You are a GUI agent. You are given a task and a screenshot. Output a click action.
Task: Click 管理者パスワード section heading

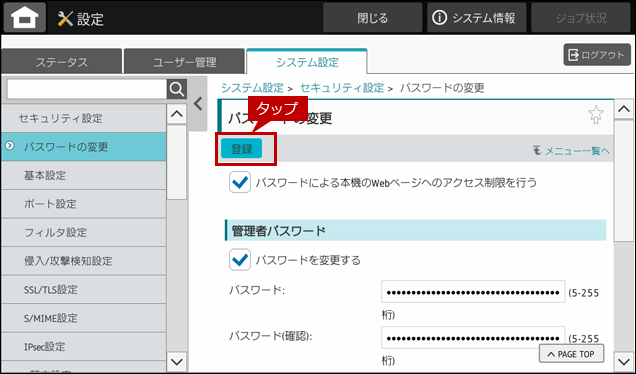(x=416, y=231)
